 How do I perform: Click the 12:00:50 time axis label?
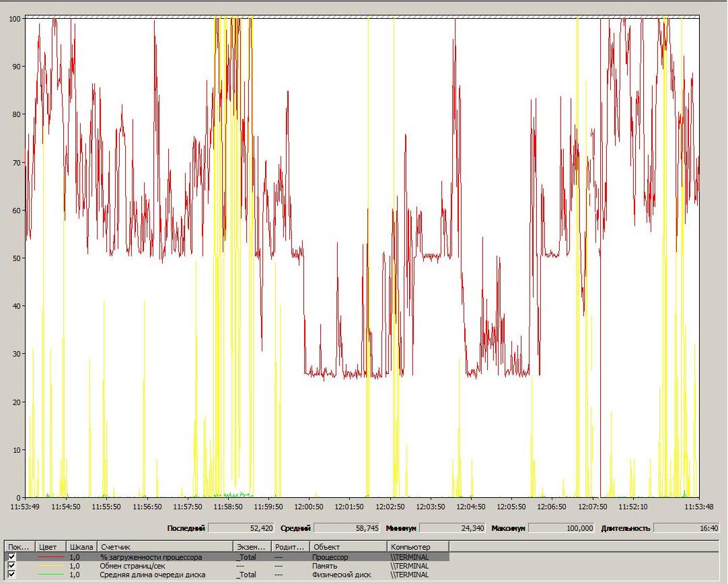pyautogui.click(x=309, y=507)
